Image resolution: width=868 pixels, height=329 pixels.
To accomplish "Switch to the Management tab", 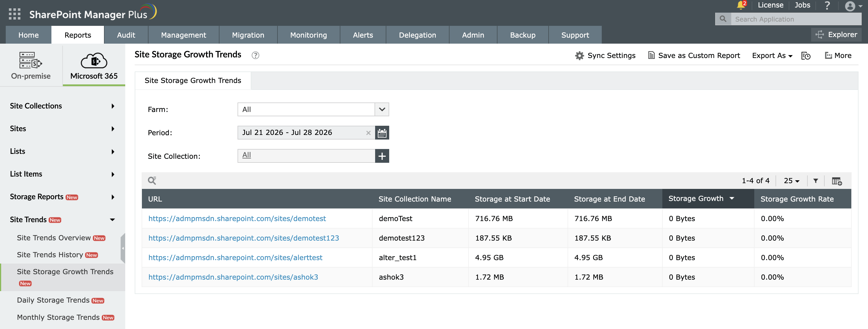I will (184, 35).
